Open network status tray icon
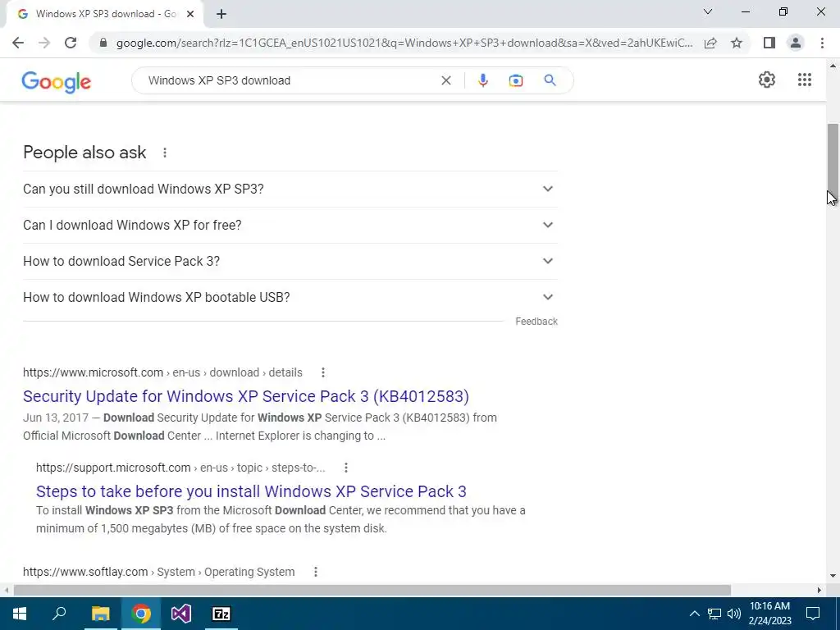 [714, 614]
